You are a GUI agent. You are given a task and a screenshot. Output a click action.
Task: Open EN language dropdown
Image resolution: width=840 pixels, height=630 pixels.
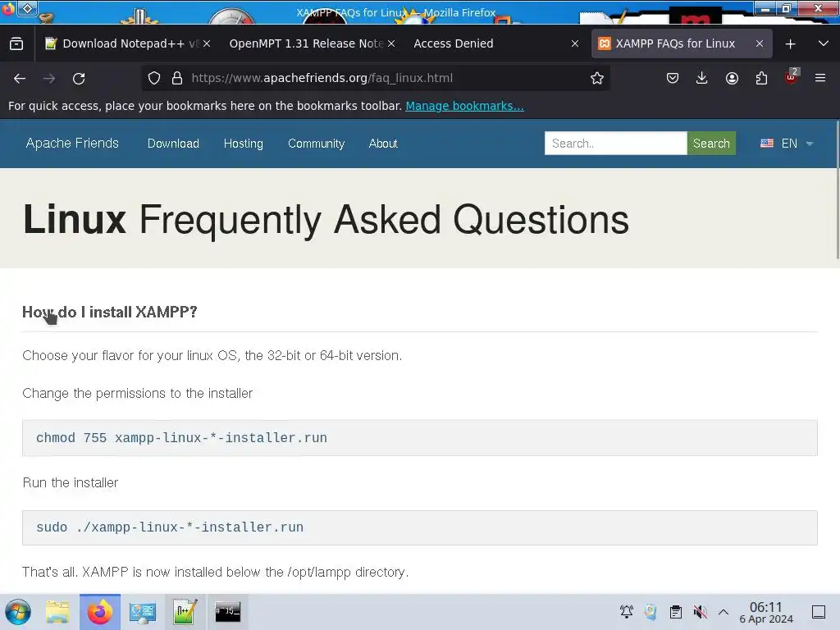[x=787, y=144]
